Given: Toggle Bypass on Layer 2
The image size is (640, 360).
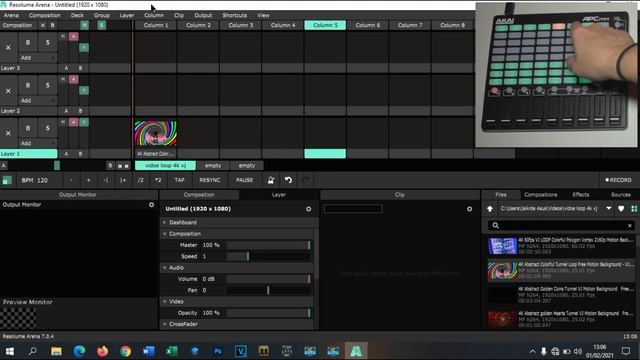Looking at the screenshot, I should [28, 85].
